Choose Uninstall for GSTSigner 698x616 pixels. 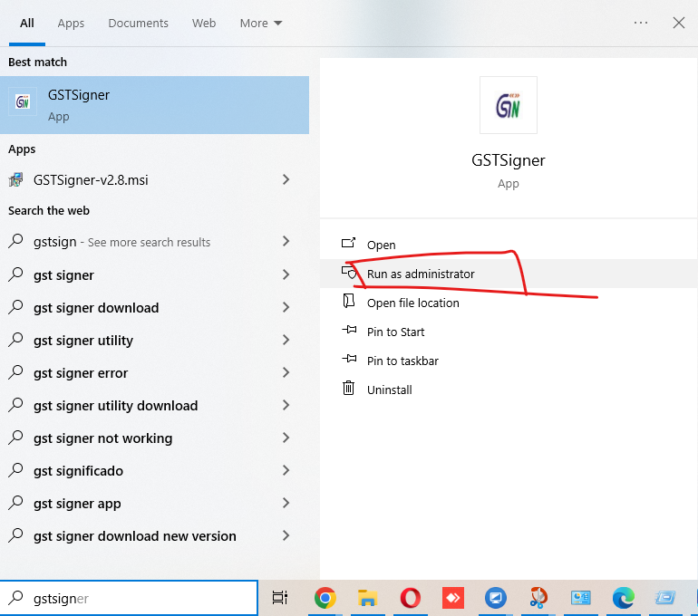point(509,390)
